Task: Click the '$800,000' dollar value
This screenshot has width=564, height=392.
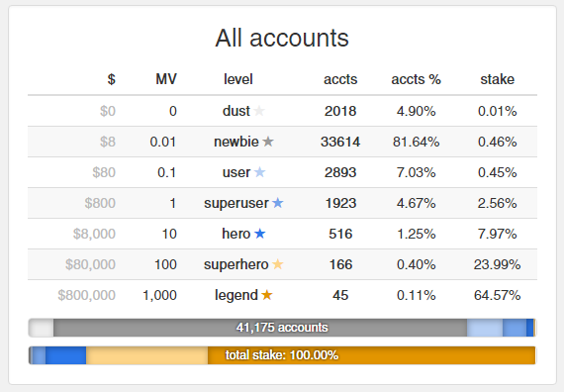Action: [x=87, y=295]
